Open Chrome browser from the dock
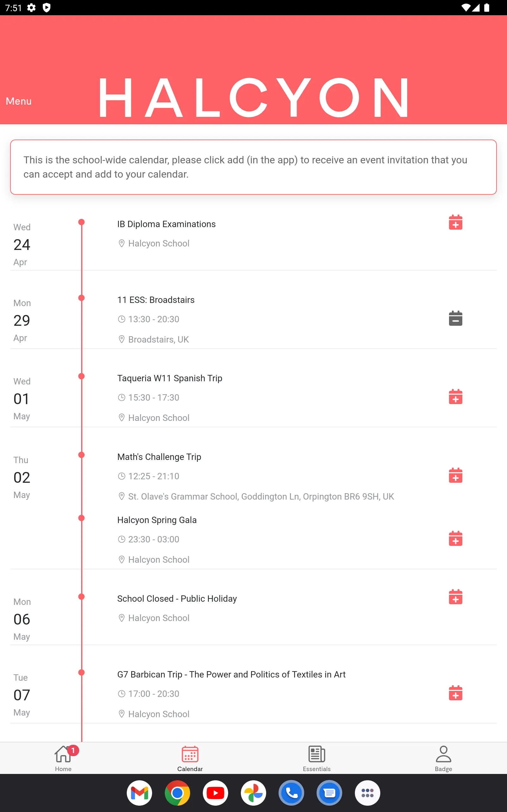Image resolution: width=507 pixels, height=812 pixels. (177, 793)
